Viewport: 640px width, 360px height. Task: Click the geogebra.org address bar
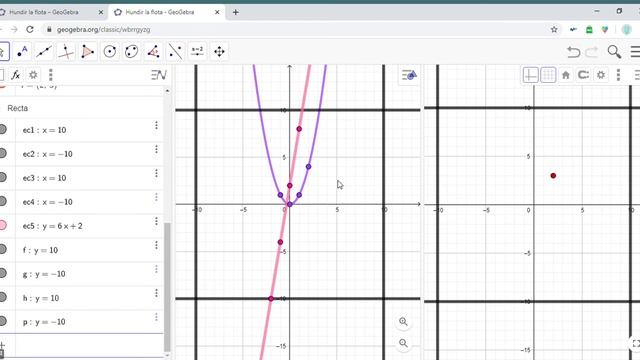302,29
